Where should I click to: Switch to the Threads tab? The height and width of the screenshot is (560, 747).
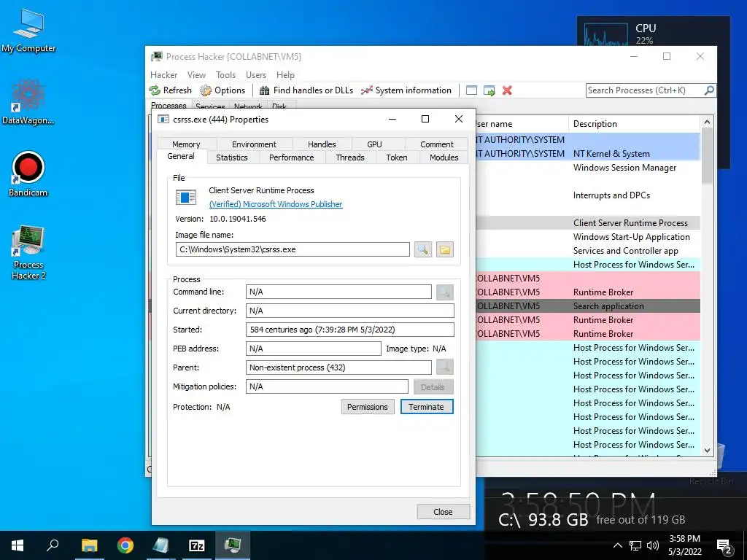click(x=350, y=157)
